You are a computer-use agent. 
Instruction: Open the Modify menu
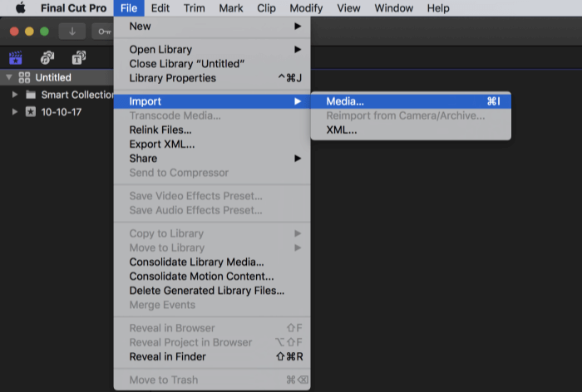(306, 7)
